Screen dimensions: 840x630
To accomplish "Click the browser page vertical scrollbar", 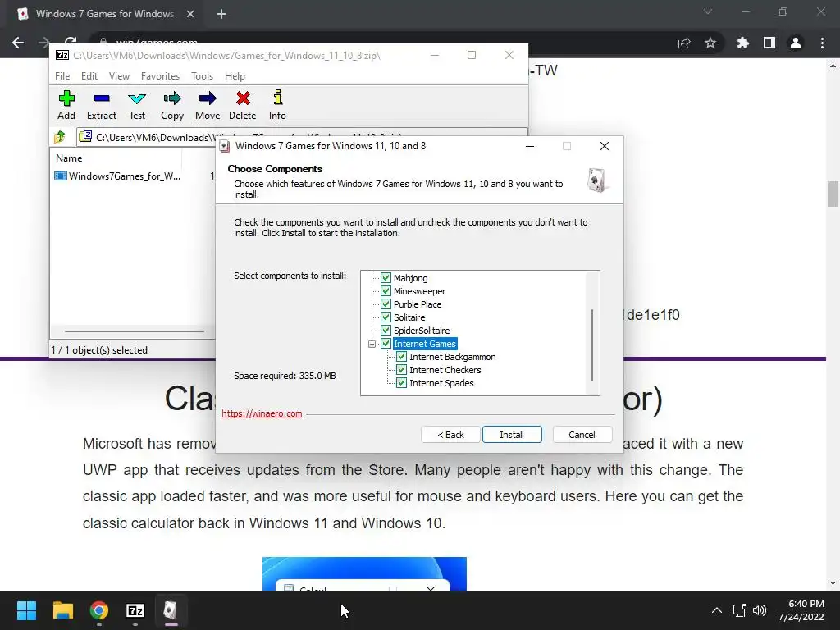I will pyautogui.click(x=833, y=194).
